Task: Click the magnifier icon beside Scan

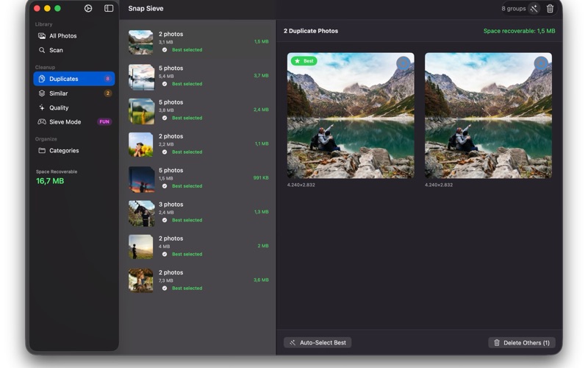Action: tap(42, 50)
